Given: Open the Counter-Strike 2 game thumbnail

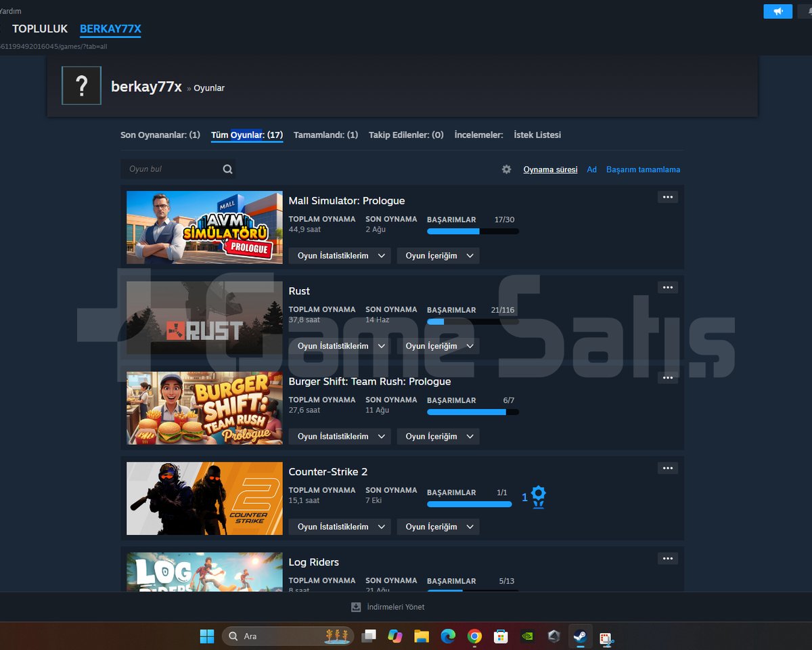Looking at the screenshot, I should pyautogui.click(x=204, y=498).
